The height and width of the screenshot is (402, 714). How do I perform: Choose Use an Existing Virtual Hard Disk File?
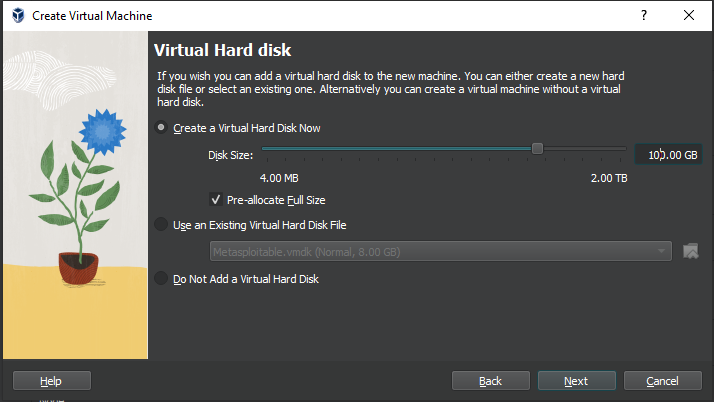(162, 225)
